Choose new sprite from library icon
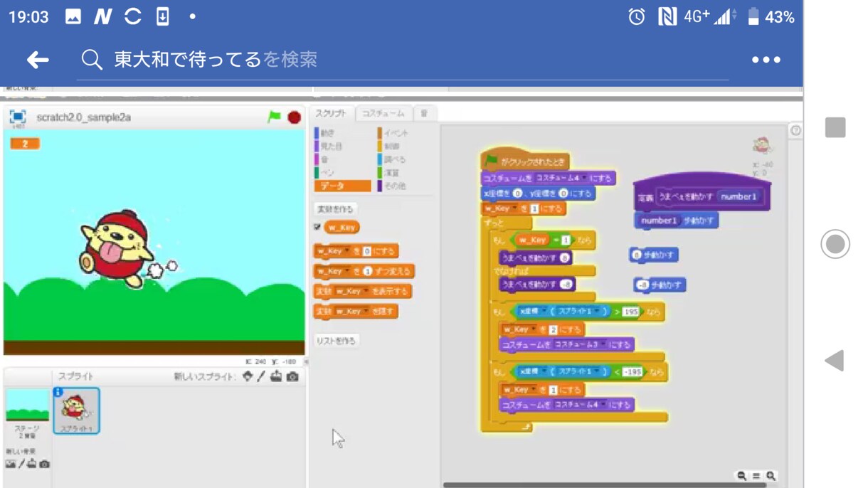 pyautogui.click(x=247, y=376)
